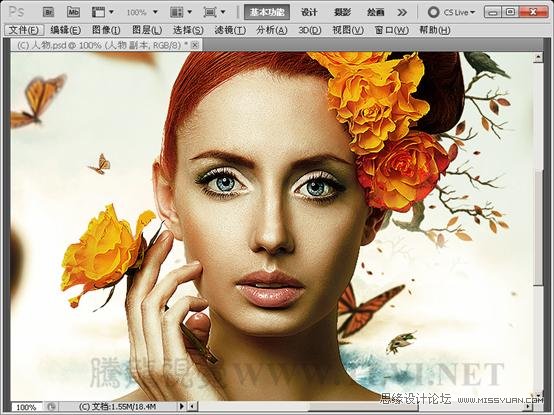Click the Photoshop Ps logo icon
This screenshot has width=554, height=415.
(x=16, y=12)
